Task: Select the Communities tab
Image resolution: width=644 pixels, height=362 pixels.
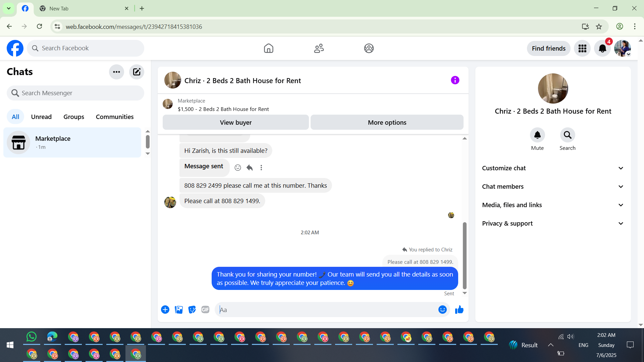Action: pyautogui.click(x=115, y=117)
